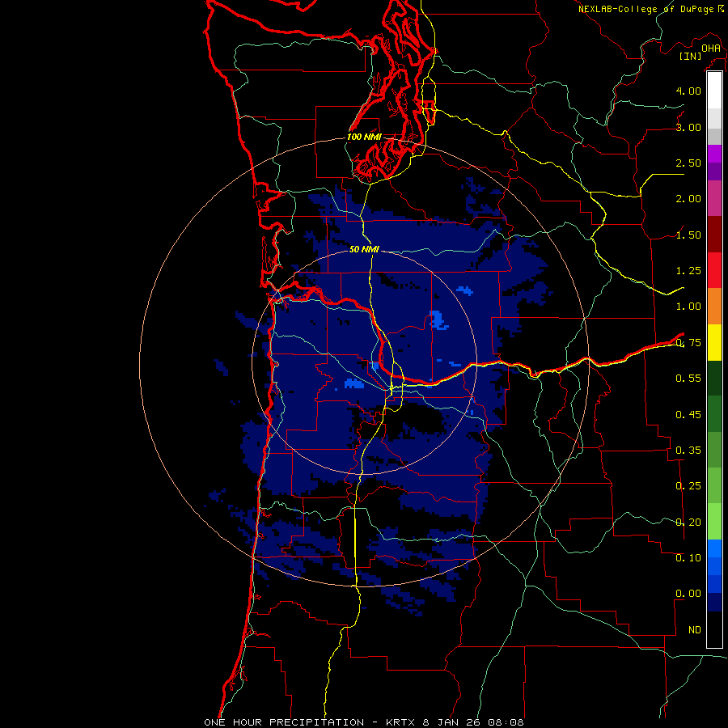This screenshot has height=728, width=728.
Task: Select the 2.50 scale label
Action: (x=688, y=163)
